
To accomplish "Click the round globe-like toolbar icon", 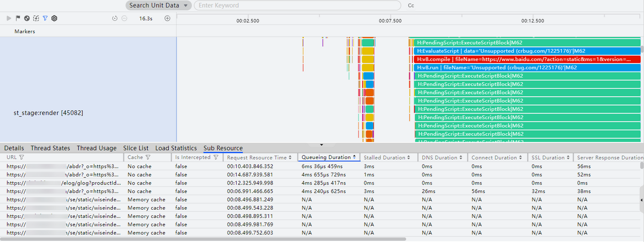I will 27,18.
